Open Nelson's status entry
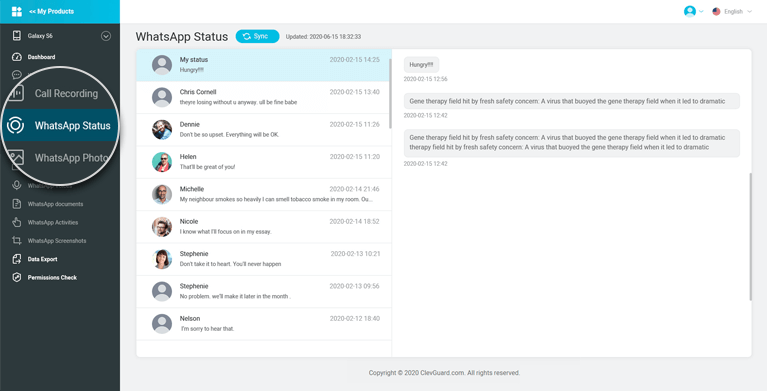This screenshot has height=391, width=767. (x=263, y=323)
